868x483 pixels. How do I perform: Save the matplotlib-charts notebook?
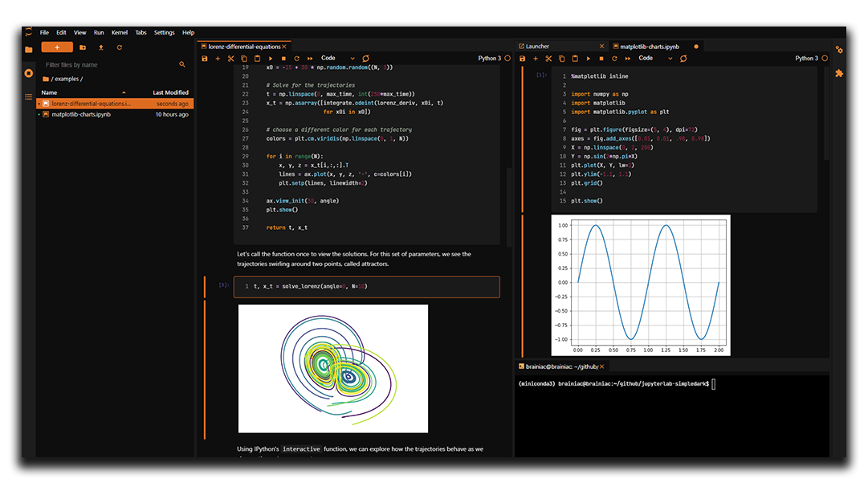[x=522, y=58]
